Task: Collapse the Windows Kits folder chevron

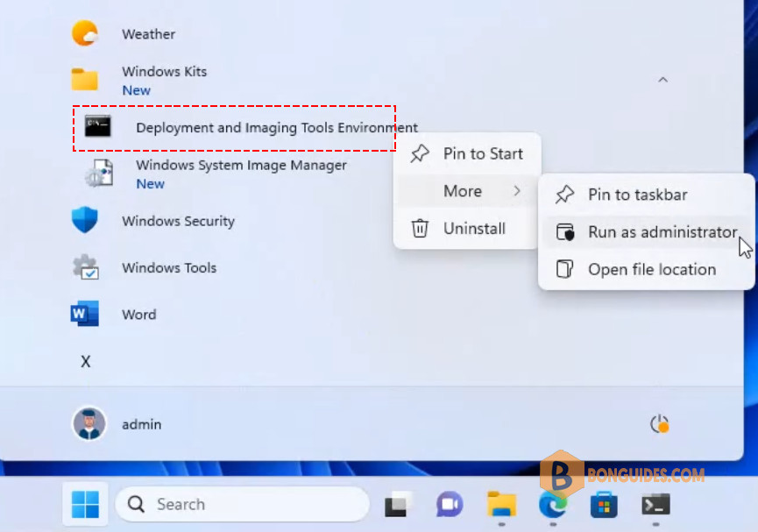Action: click(662, 80)
